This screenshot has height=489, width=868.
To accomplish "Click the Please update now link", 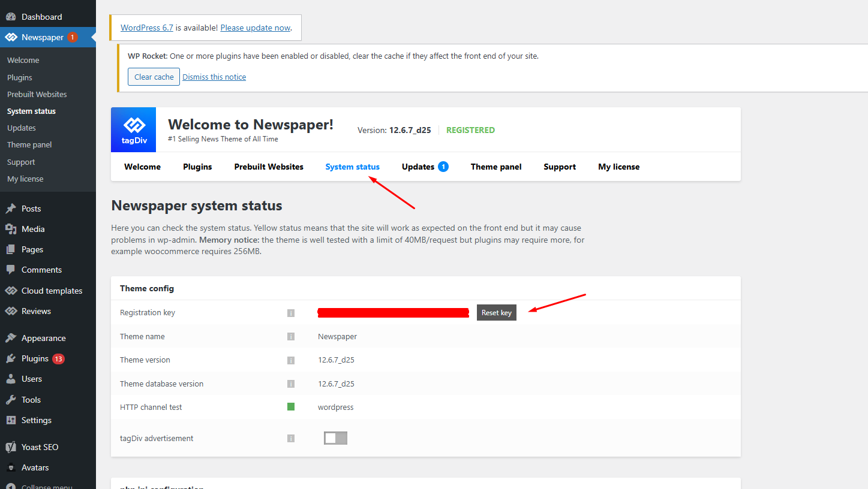I will coord(256,28).
